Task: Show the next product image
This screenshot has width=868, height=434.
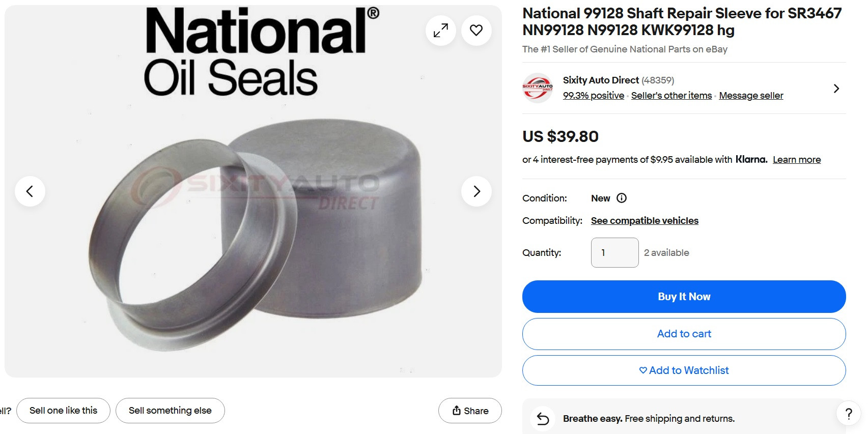Action: [x=477, y=191]
